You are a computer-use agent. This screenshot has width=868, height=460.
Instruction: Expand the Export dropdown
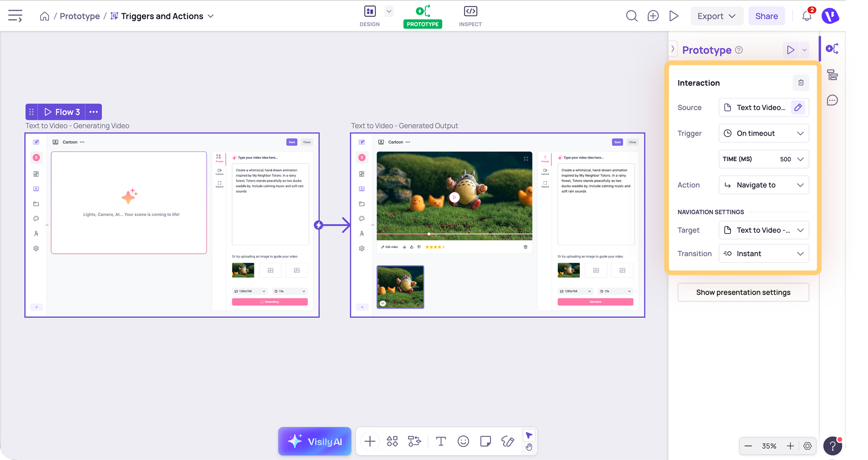coord(716,16)
